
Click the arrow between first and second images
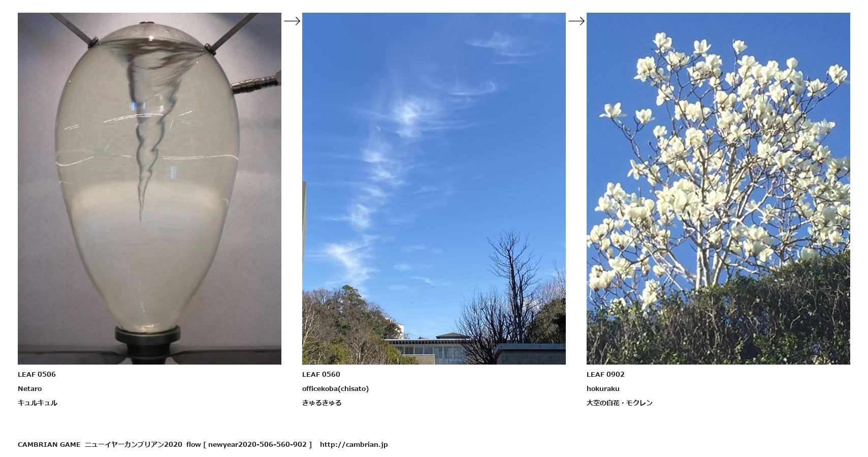292,21
